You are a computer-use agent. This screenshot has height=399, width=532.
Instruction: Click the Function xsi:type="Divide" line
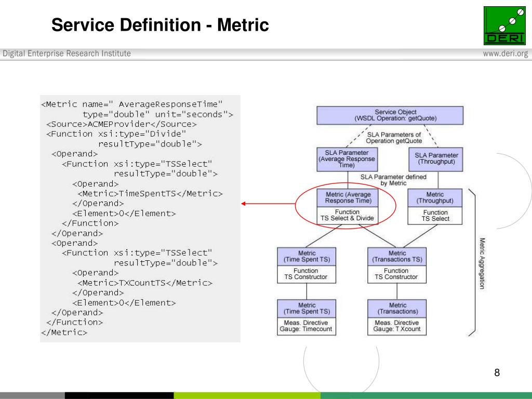pyautogui.click(x=116, y=134)
